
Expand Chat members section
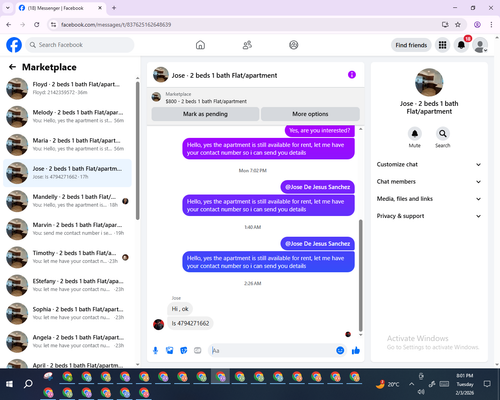[429, 182]
